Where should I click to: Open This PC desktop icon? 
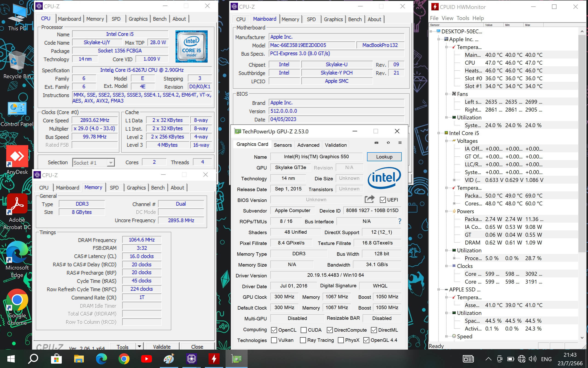[x=17, y=17]
